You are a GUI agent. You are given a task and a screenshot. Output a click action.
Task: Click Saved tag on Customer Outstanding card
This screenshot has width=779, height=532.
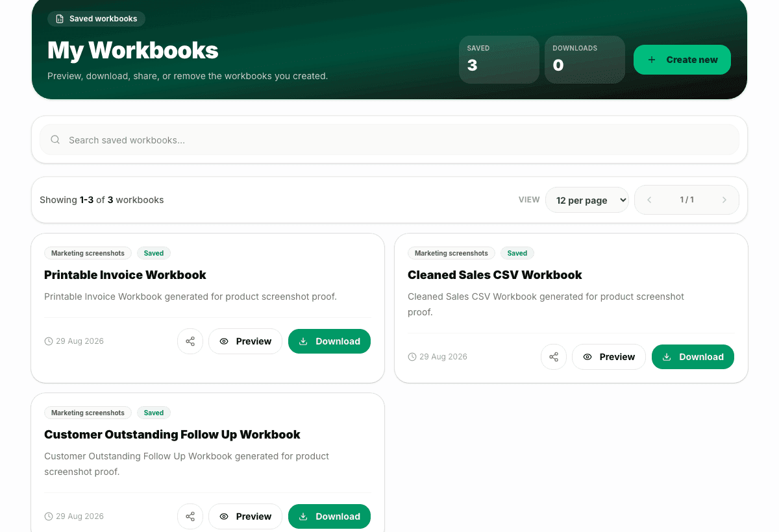click(x=154, y=413)
